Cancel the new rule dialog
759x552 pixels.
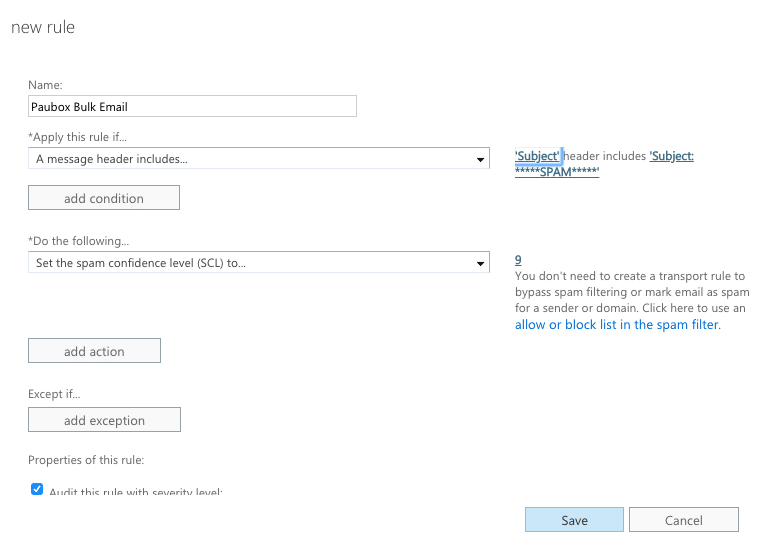(x=684, y=520)
